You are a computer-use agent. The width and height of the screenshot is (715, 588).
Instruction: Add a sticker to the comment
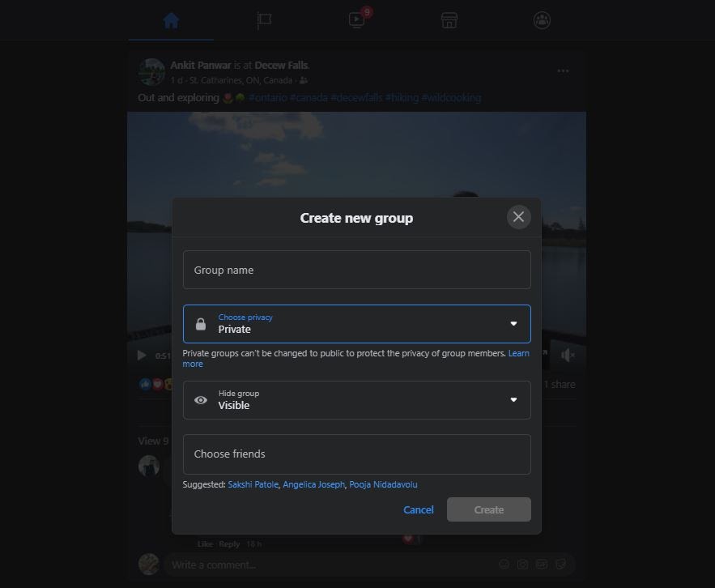pos(560,565)
